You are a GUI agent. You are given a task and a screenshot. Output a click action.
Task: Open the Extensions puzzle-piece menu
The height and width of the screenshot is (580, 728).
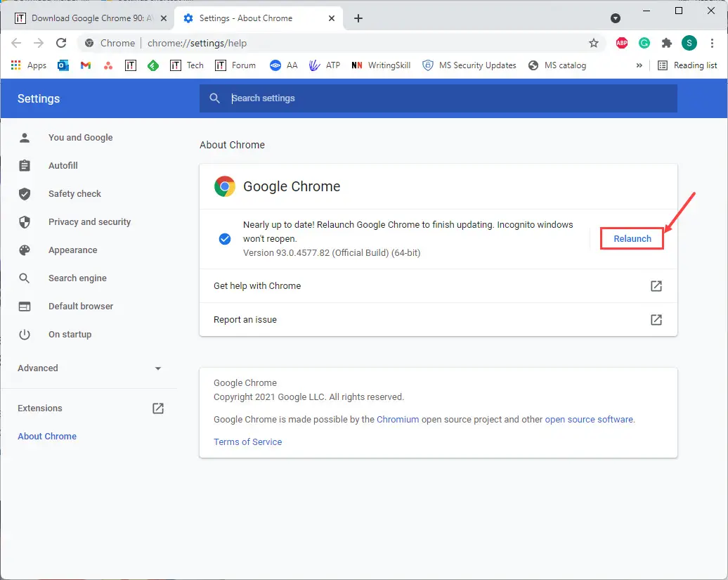pyautogui.click(x=667, y=43)
